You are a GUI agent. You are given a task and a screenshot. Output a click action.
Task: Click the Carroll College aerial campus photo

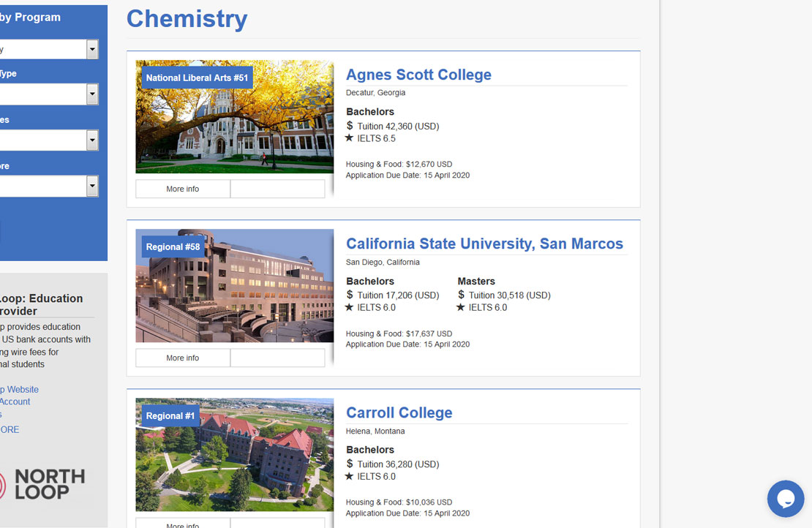pos(235,454)
